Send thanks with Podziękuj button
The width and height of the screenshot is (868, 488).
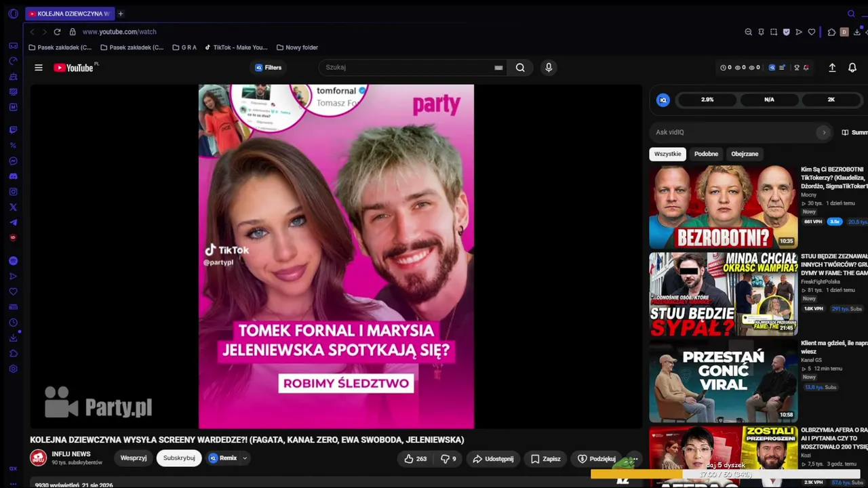tap(596, 459)
